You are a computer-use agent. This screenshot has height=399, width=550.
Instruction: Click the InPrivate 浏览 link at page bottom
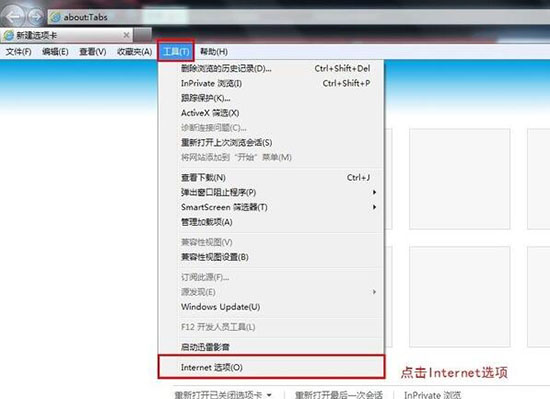click(x=432, y=395)
